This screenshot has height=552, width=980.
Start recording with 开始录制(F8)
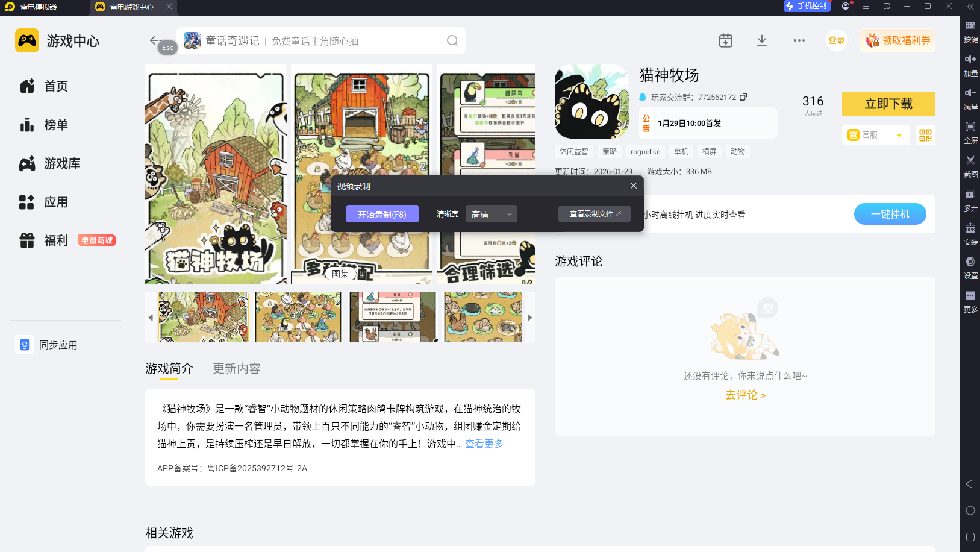[x=382, y=213]
